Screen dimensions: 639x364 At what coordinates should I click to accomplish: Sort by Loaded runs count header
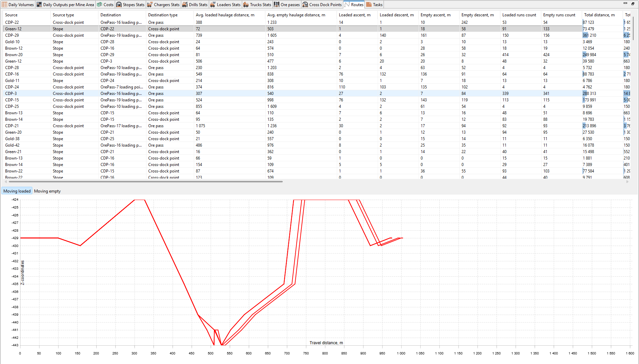(520, 15)
